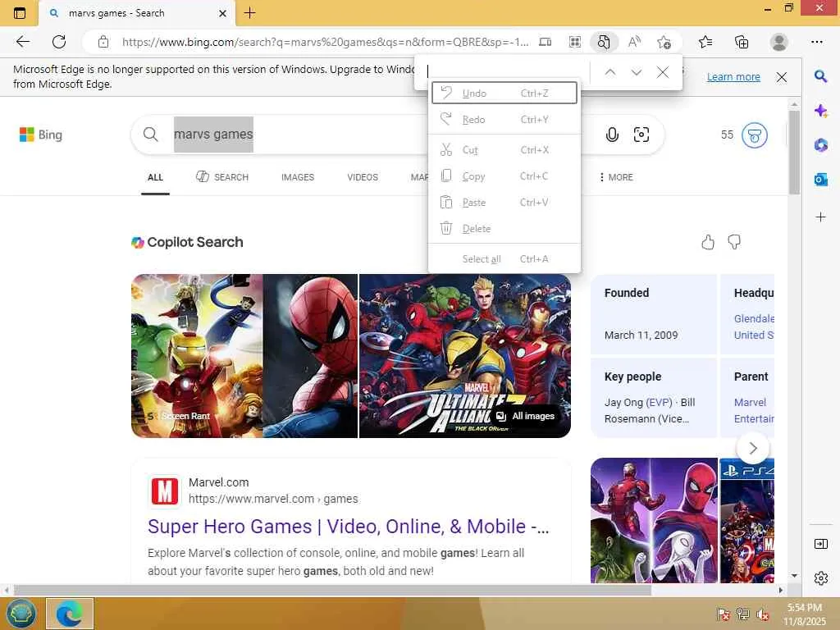Open sidebar settings gear icon
This screenshot has height=630, width=840.
820,578
